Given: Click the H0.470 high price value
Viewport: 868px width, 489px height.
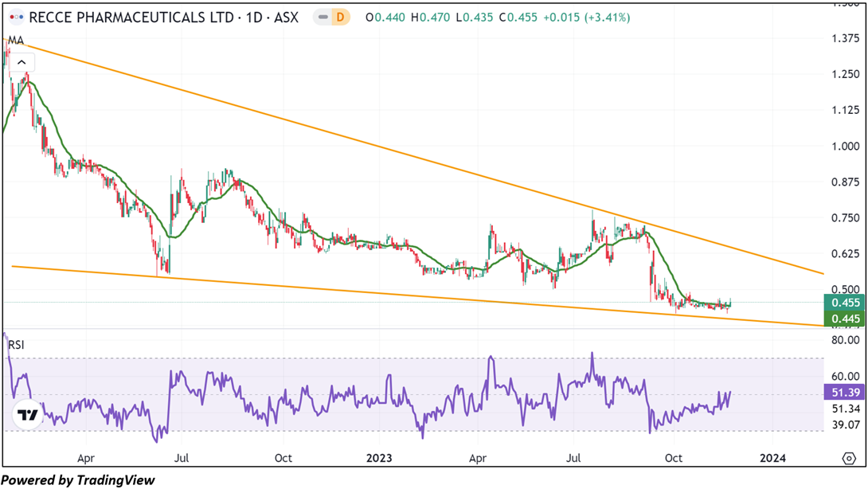Looking at the screenshot, I should coord(430,18).
